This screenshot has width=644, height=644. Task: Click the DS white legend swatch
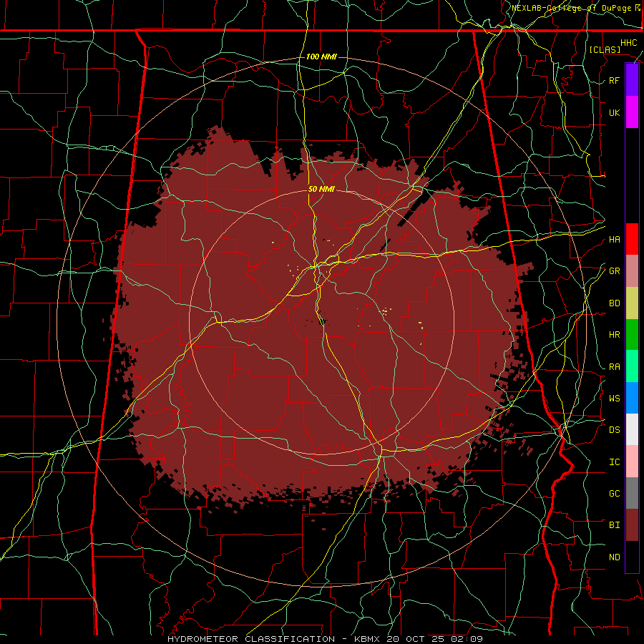pyautogui.click(x=632, y=429)
